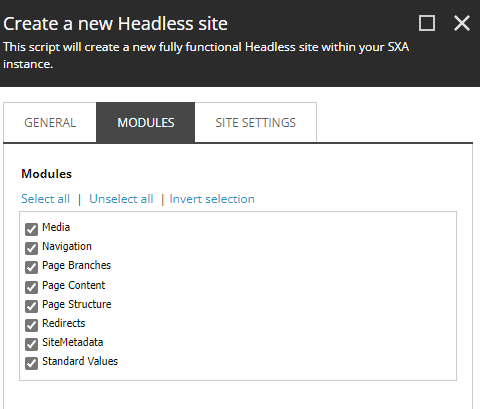This screenshot has width=480, height=409.
Task: Click the Media label text
Action: 56,227
